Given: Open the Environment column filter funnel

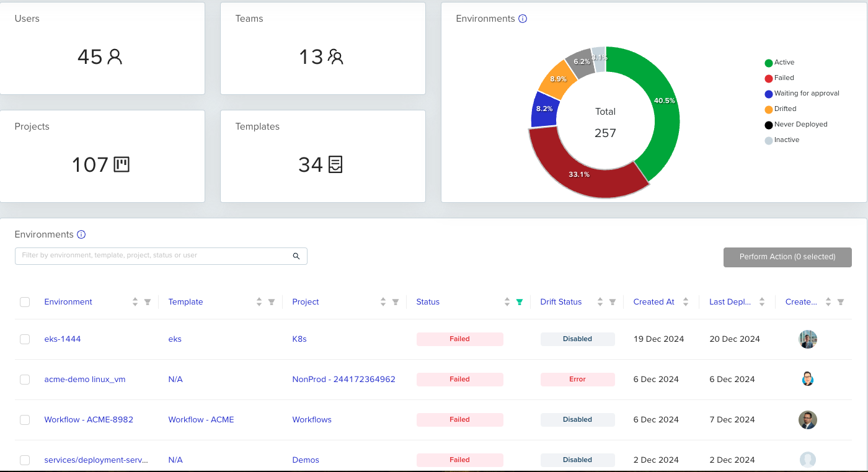Looking at the screenshot, I should [148, 302].
